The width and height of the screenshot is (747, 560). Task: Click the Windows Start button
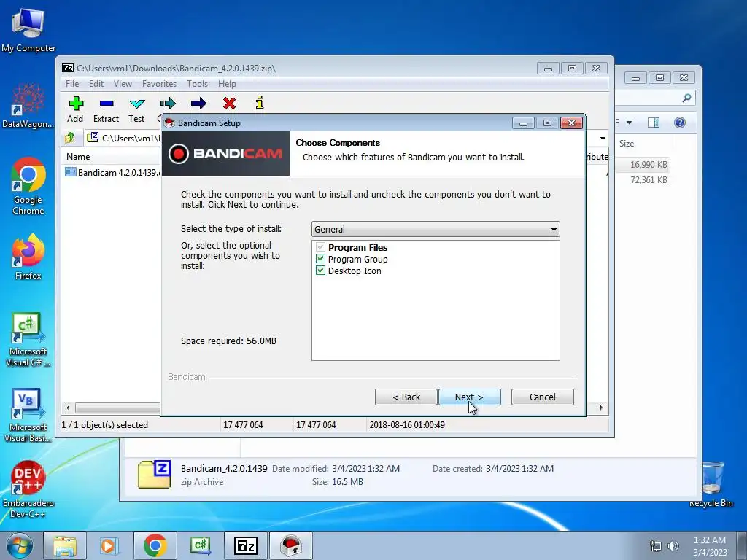(x=19, y=545)
